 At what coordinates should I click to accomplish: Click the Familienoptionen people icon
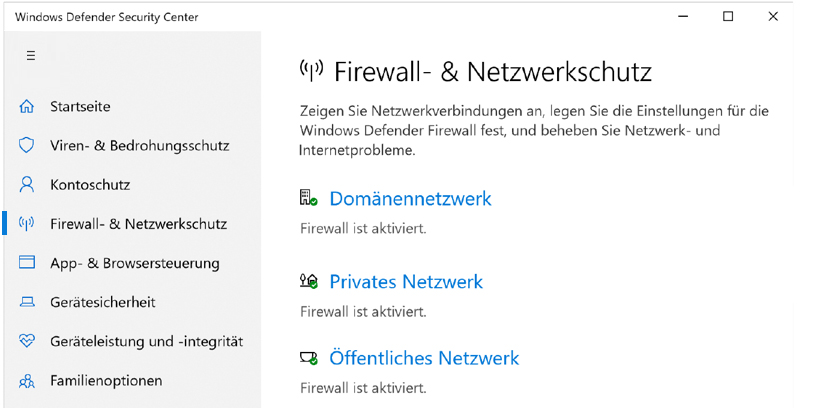26,381
